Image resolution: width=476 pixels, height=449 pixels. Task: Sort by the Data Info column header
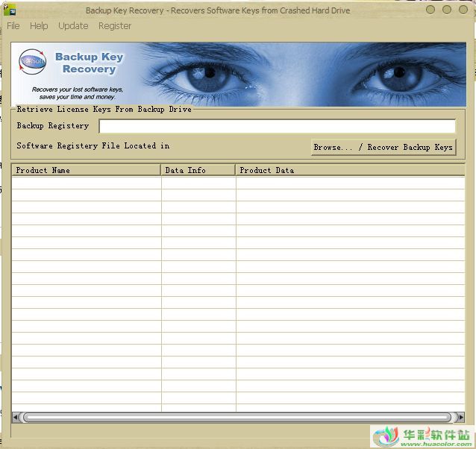[x=198, y=170]
